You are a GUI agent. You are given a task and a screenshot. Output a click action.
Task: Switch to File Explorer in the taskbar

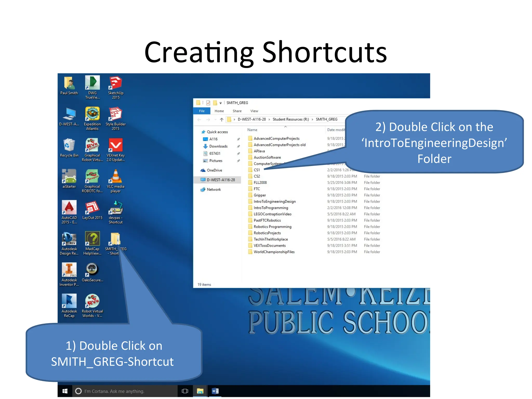pos(200,391)
